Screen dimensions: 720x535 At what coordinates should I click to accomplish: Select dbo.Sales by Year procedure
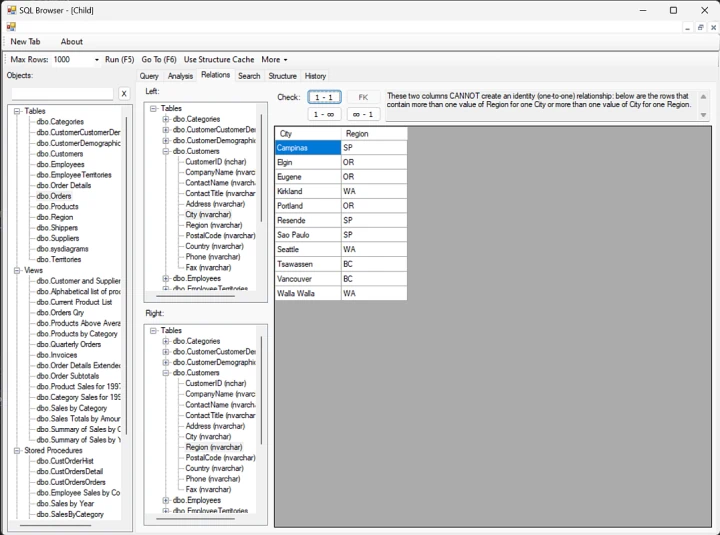click(65, 503)
